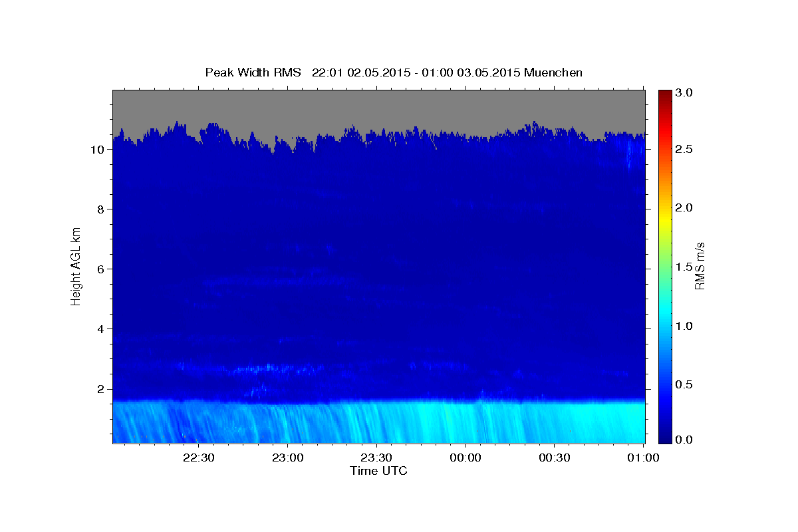Click the gray no-data region above 11 km
Image resolution: width=798 pixels, height=532 pixels.
[x=378, y=106]
